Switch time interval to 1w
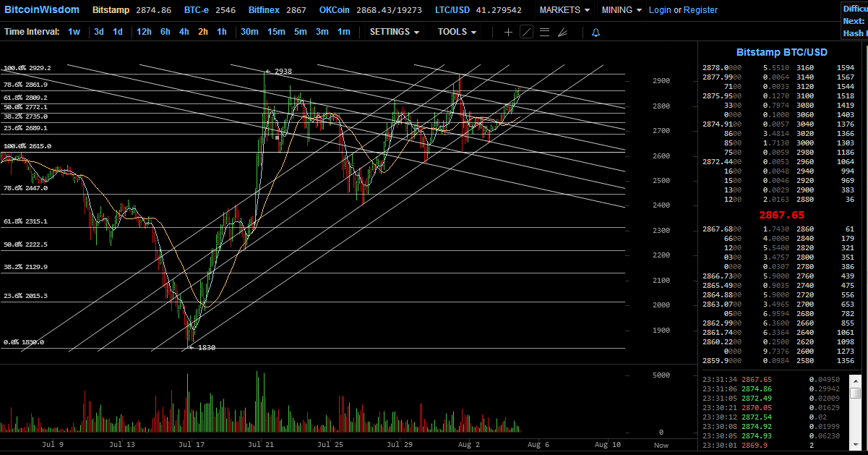Image resolution: width=868 pixels, height=455 pixels. (x=74, y=32)
